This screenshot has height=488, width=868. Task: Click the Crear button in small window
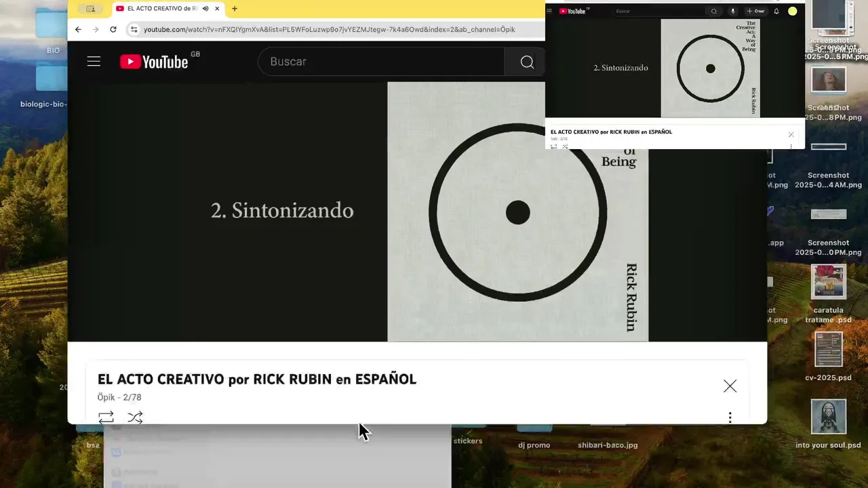coord(755,11)
